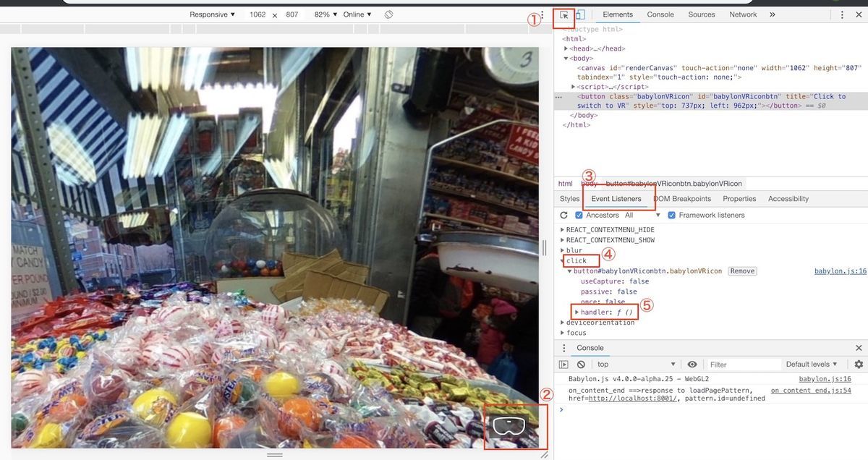Expand the head element node
Screen dimensions: 868x460
(566, 48)
